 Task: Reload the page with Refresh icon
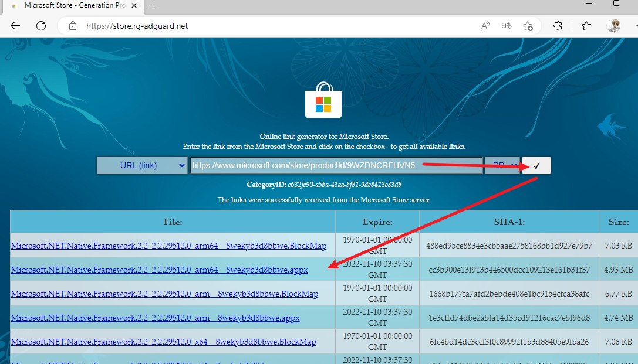pyautogui.click(x=41, y=26)
